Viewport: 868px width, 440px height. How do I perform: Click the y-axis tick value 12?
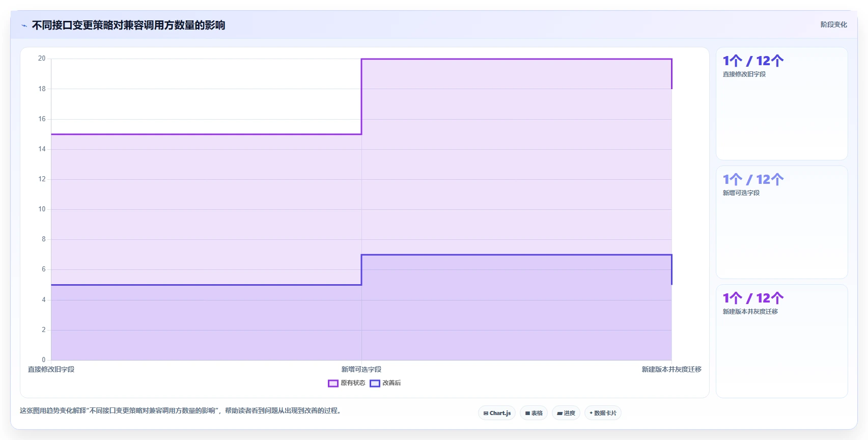pyautogui.click(x=42, y=179)
